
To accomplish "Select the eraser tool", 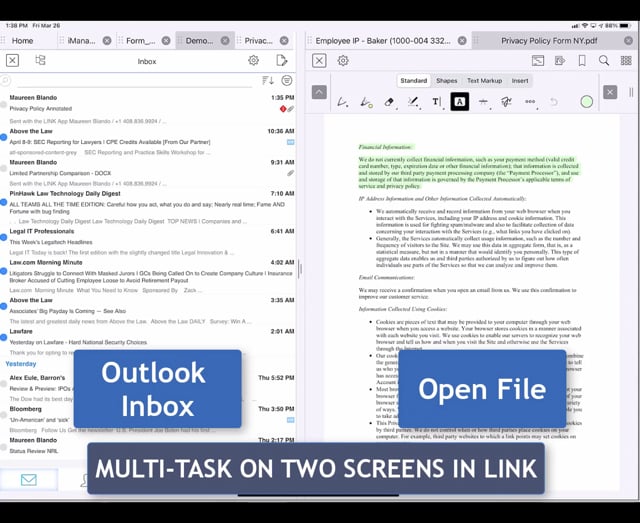I will click(x=389, y=102).
